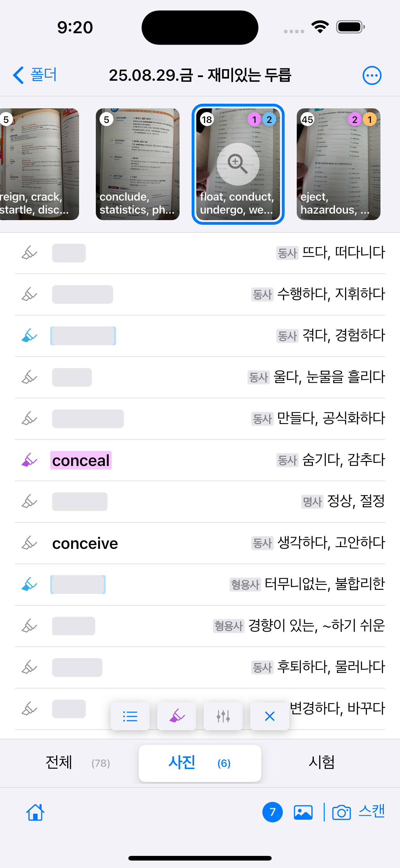Dismiss the floating toolbar with the X icon
Image resolution: width=400 pixels, height=868 pixels.
pyautogui.click(x=270, y=716)
